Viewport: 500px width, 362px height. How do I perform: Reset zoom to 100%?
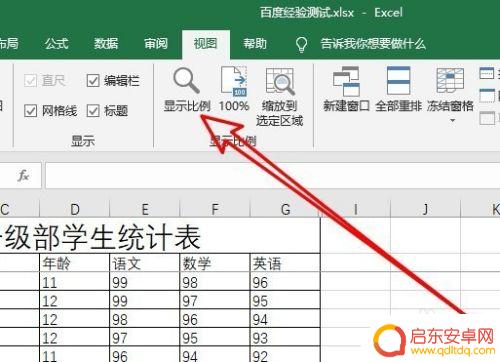coord(234,89)
